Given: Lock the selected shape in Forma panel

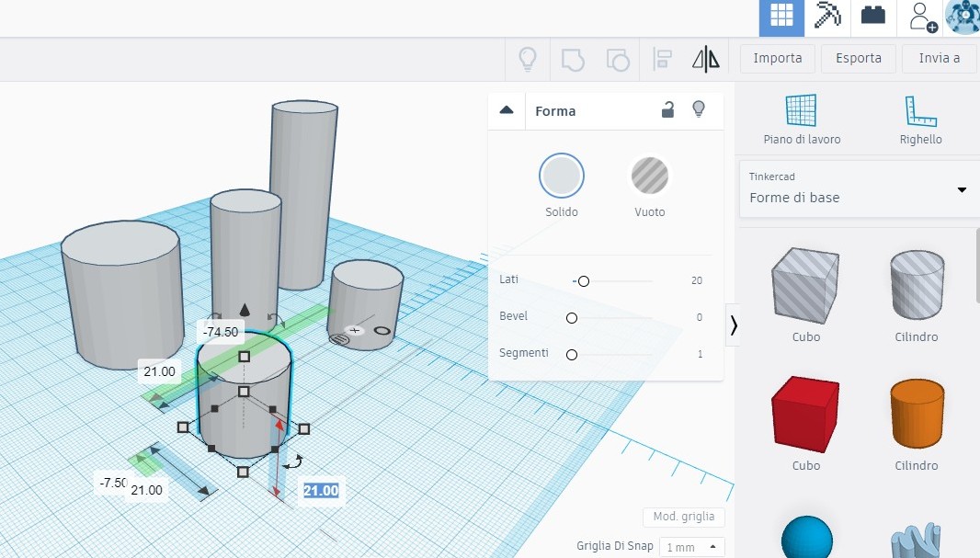Looking at the screenshot, I should pos(669,108).
